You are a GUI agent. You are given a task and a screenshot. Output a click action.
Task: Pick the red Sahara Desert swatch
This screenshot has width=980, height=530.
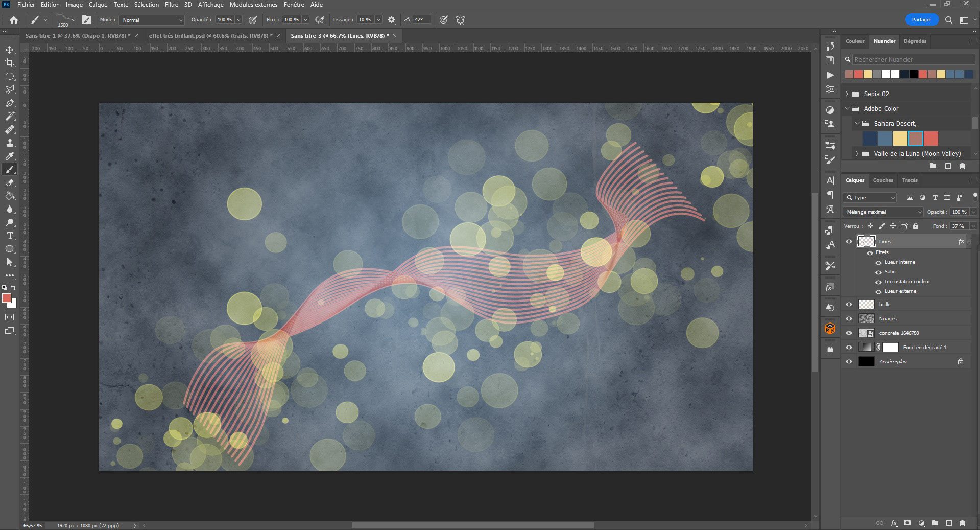tap(931, 139)
